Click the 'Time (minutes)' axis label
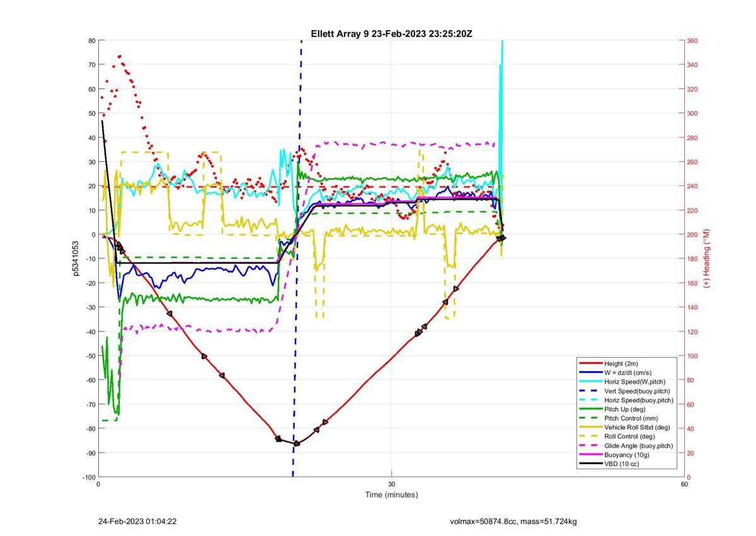The image size is (756, 536). click(391, 494)
